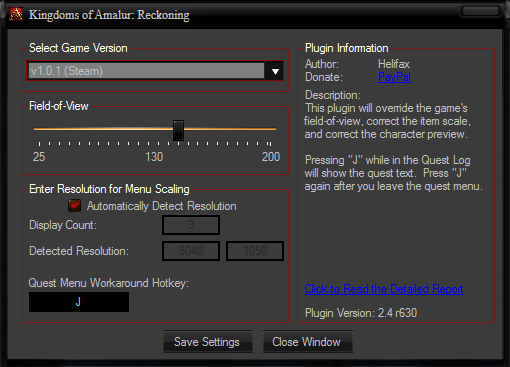Image resolution: width=510 pixels, height=367 pixels.
Task: Open the PayPal donate link
Action: (x=394, y=77)
